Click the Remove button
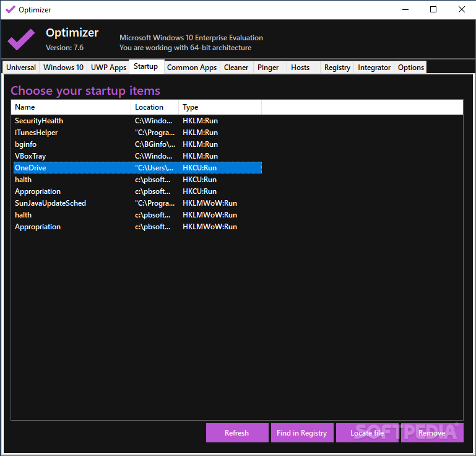476x456 pixels. (x=432, y=433)
